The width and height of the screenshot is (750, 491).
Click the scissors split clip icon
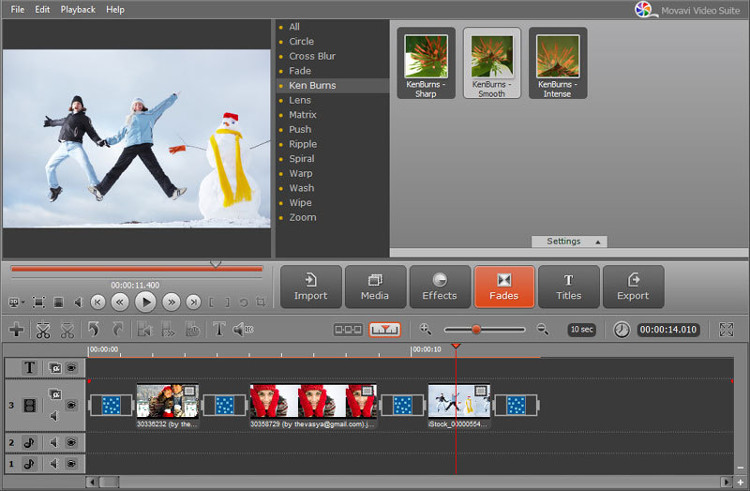coord(43,329)
